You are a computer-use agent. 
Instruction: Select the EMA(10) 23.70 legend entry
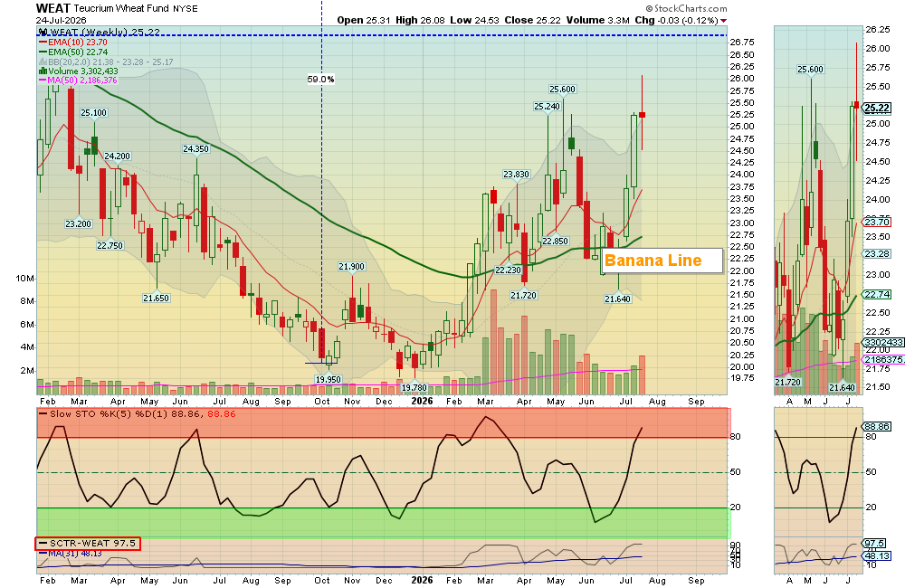pyautogui.click(x=73, y=43)
